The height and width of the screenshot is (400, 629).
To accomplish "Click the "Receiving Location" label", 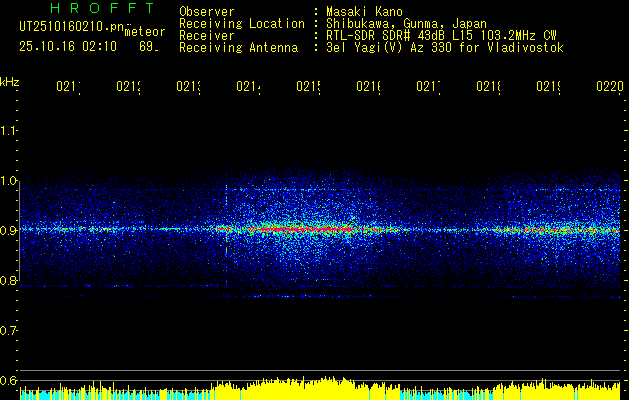I will point(242,24).
